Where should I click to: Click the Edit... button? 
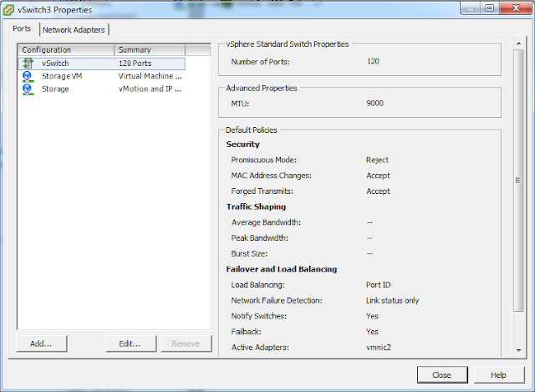coord(130,344)
